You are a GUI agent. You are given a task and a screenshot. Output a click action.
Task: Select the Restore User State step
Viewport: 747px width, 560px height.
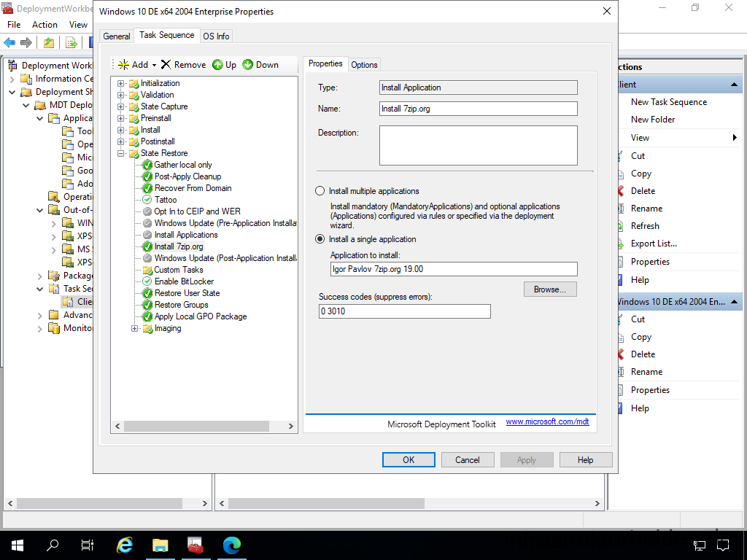(x=187, y=293)
